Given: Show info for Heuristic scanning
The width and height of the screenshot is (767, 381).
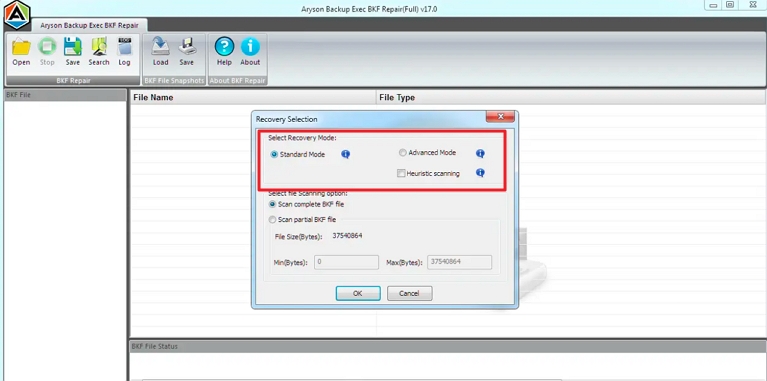Looking at the screenshot, I should 480,173.
